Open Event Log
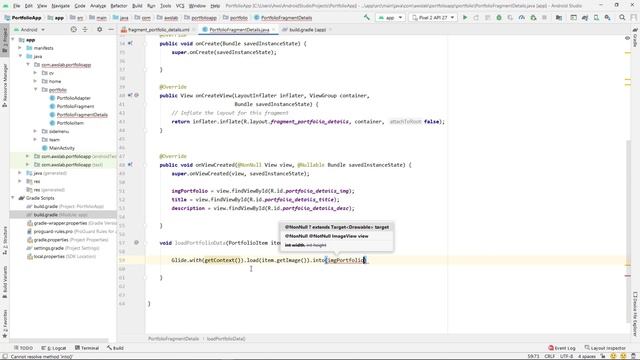 [562, 348]
